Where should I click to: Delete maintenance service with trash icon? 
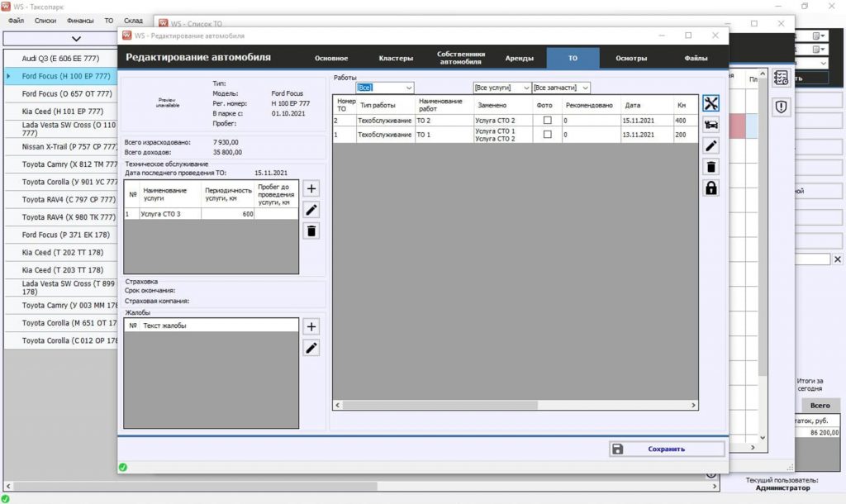(311, 231)
